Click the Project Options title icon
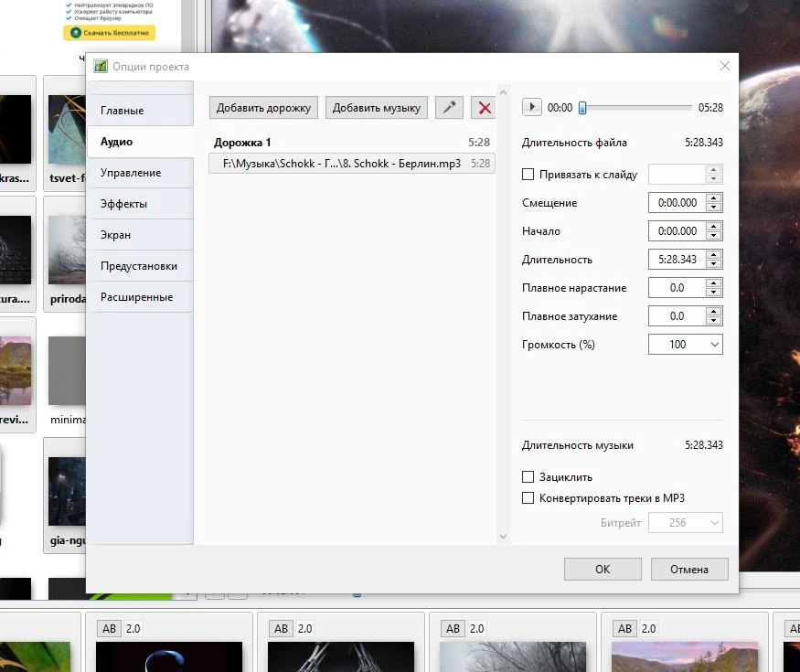 tap(101, 67)
